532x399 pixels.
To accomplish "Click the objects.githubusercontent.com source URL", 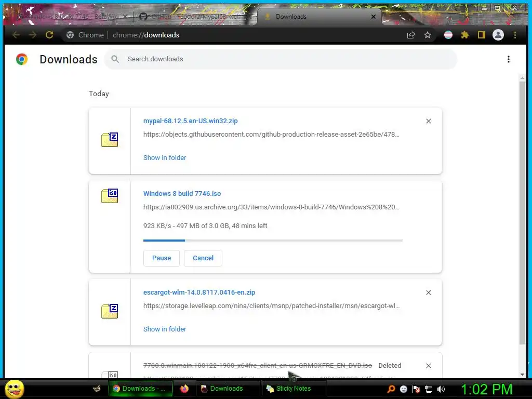I will (271, 135).
